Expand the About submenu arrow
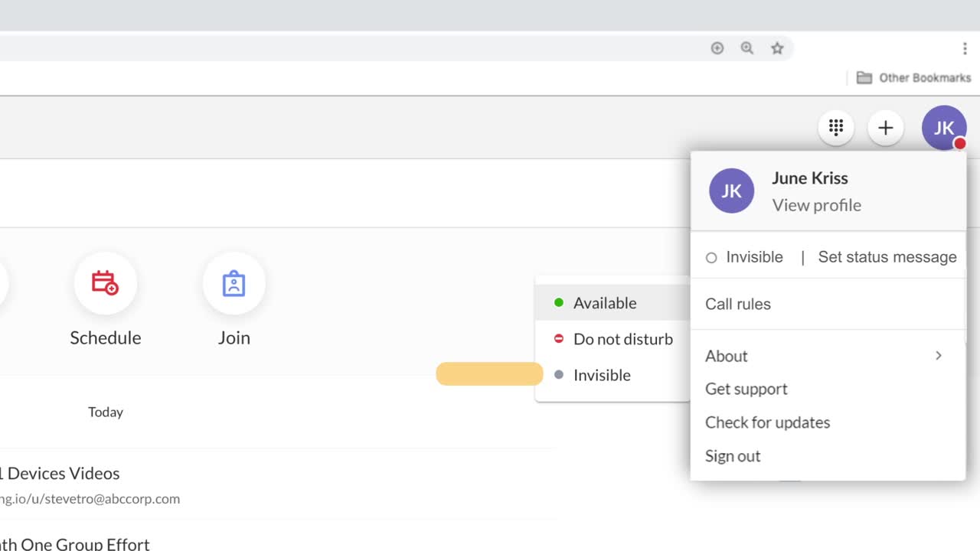Image resolution: width=980 pixels, height=551 pixels. point(939,356)
